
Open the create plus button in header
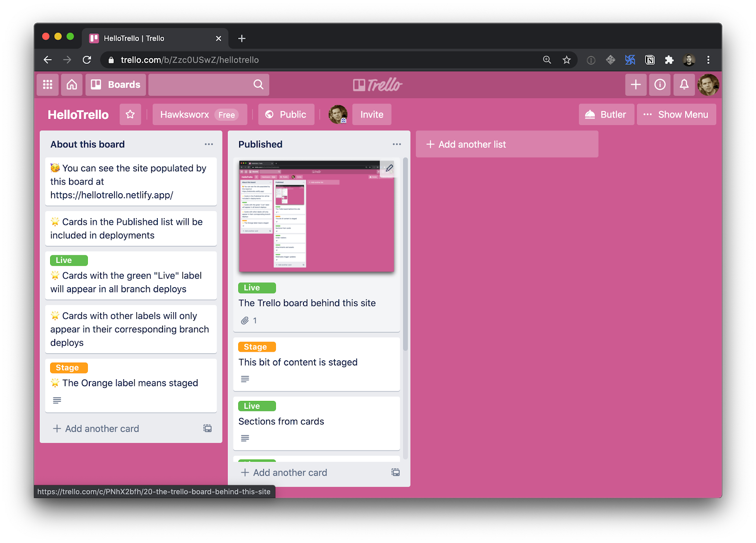tap(636, 85)
